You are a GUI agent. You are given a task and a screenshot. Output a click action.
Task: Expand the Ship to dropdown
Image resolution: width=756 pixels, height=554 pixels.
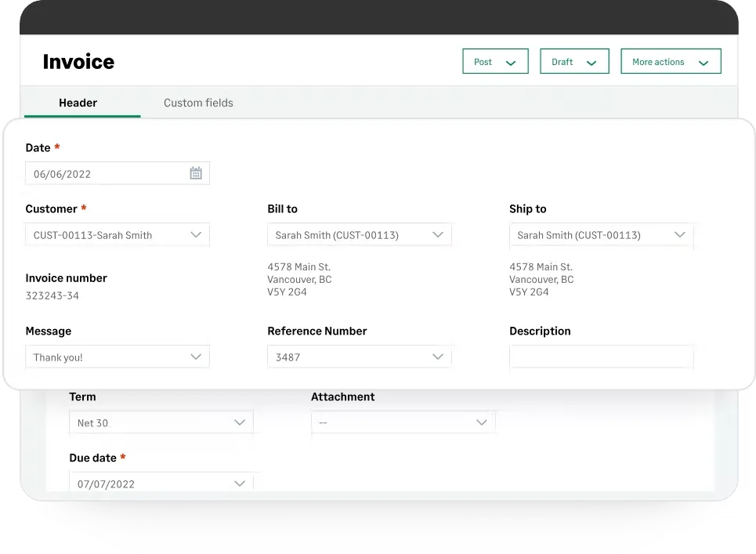[601, 235]
